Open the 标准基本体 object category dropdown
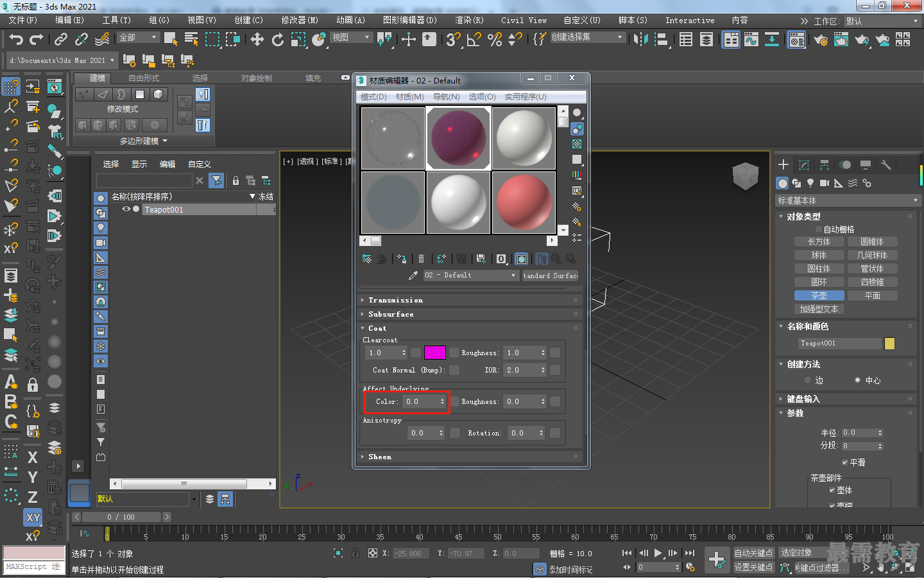The image size is (924, 578). tap(848, 201)
